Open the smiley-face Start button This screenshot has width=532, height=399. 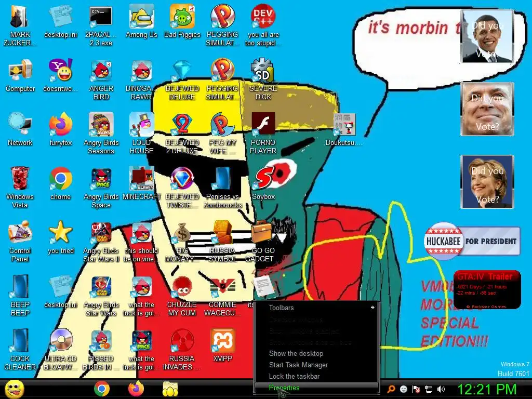click(14, 389)
